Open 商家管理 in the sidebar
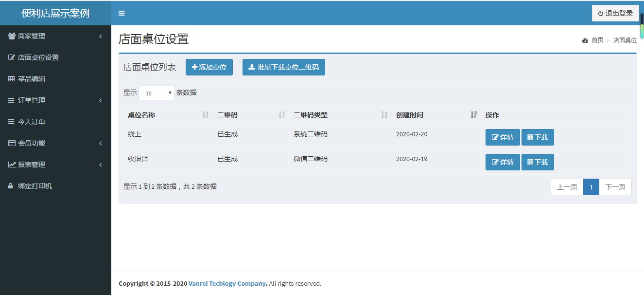This screenshot has height=295, width=644. [x=55, y=36]
